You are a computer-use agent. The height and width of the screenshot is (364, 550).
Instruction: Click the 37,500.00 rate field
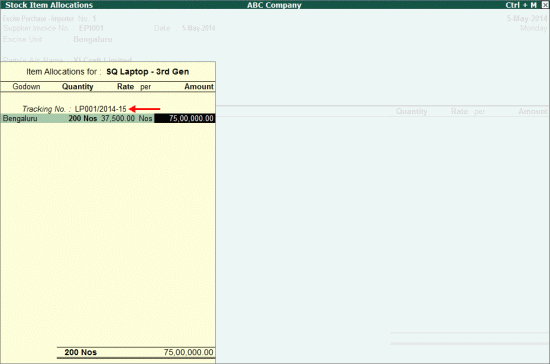click(118, 119)
